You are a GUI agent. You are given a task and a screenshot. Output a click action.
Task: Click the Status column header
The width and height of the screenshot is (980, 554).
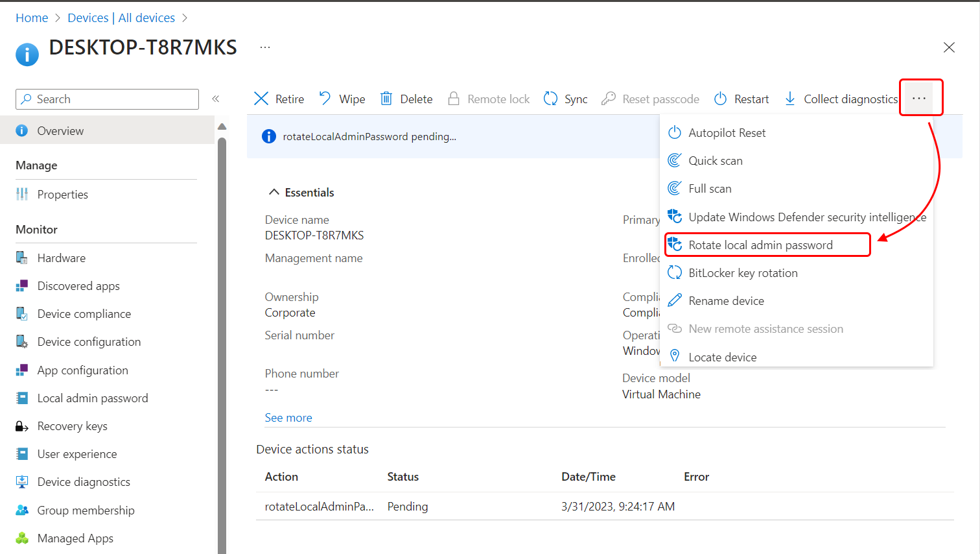point(403,476)
